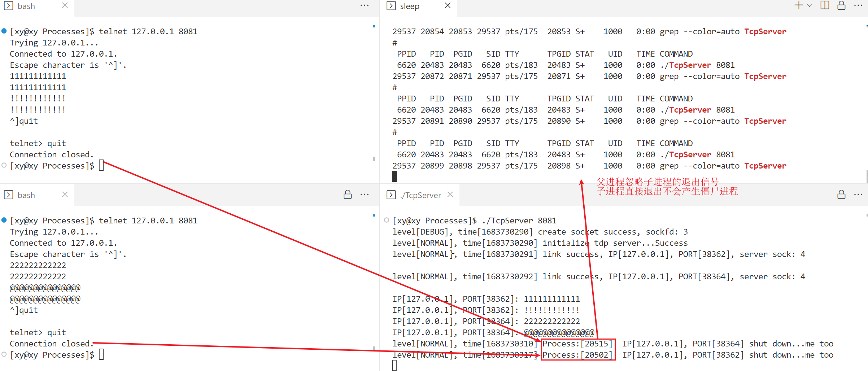Viewport: 868px width, 371px height.
Task: Toggle the lock in the 222222222222 bash group
Action: tap(348, 195)
